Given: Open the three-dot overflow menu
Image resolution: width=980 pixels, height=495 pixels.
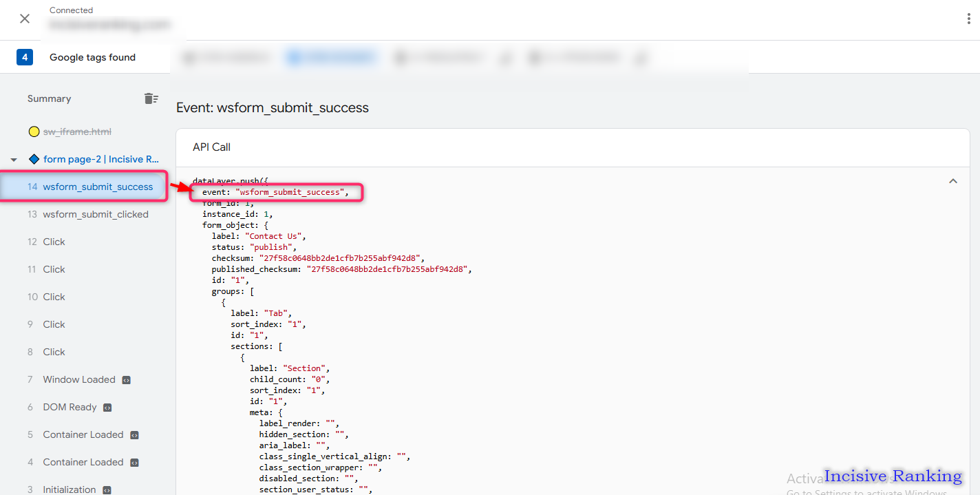Looking at the screenshot, I should click(x=968, y=19).
